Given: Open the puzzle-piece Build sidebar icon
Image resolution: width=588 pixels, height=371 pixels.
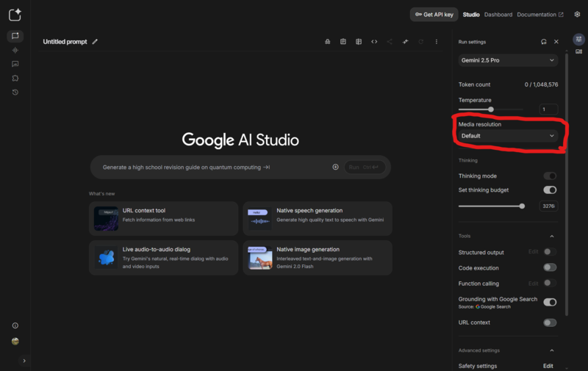Looking at the screenshot, I should (x=15, y=78).
